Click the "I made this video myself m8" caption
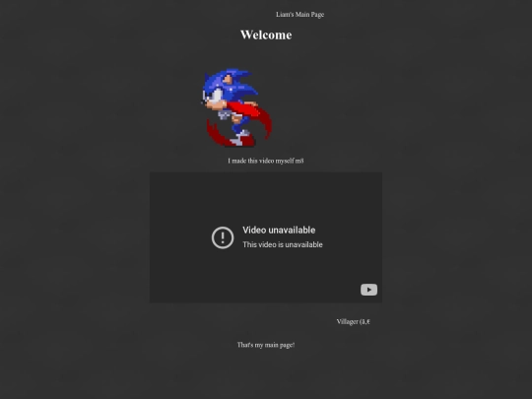Screen dimensions: 532x399 pos(266,161)
